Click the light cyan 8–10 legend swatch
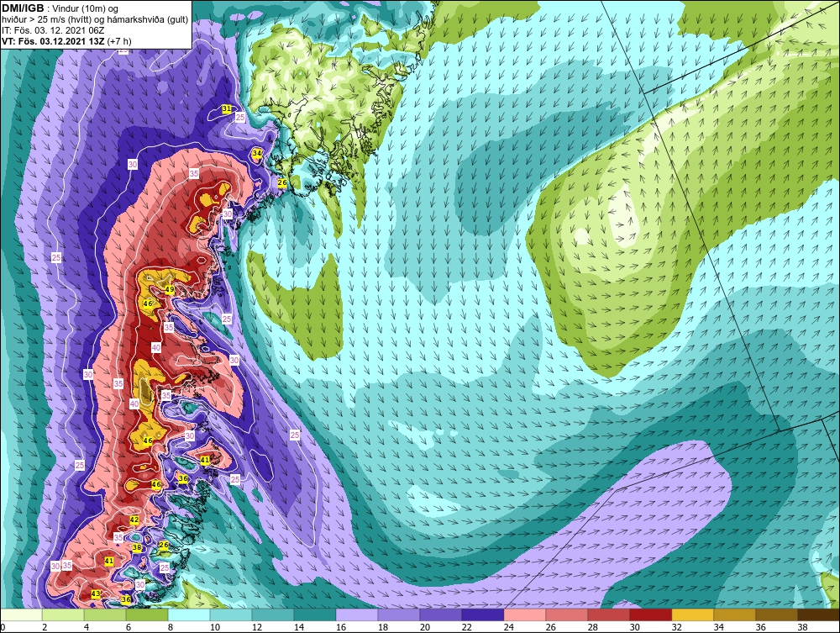The height and width of the screenshot is (633, 840). pyautogui.click(x=189, y=615)
